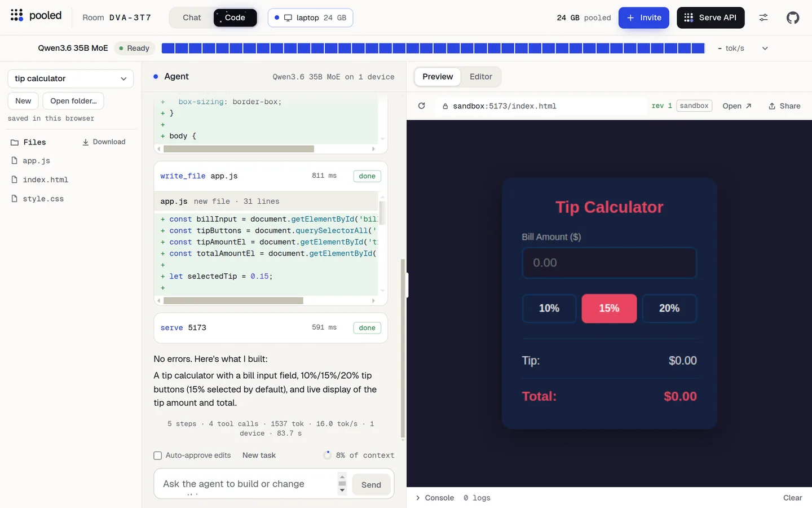Click the prompt input stepper down arrow

click(x=342, y=490)
